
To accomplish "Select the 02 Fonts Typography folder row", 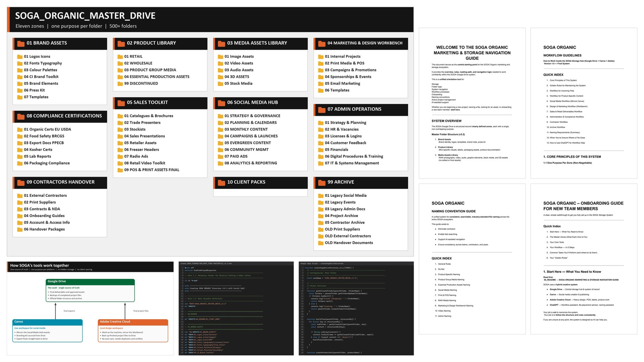I will (x=40, y=63).
